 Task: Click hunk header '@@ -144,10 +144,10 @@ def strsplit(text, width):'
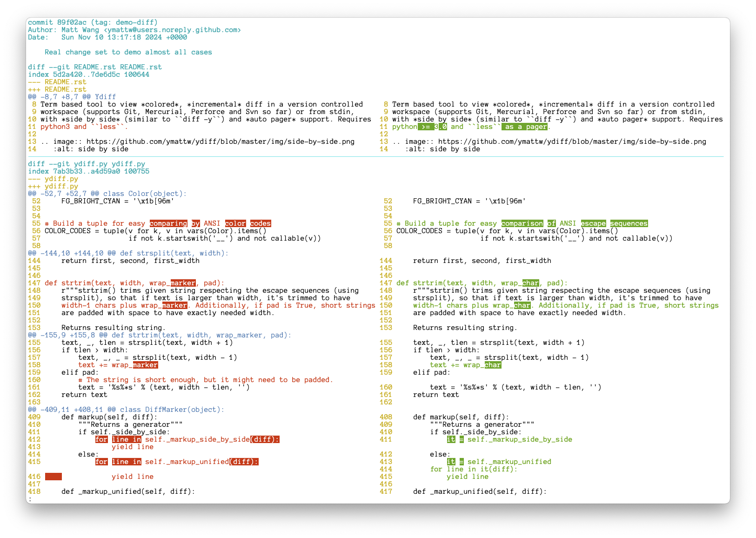128,253
